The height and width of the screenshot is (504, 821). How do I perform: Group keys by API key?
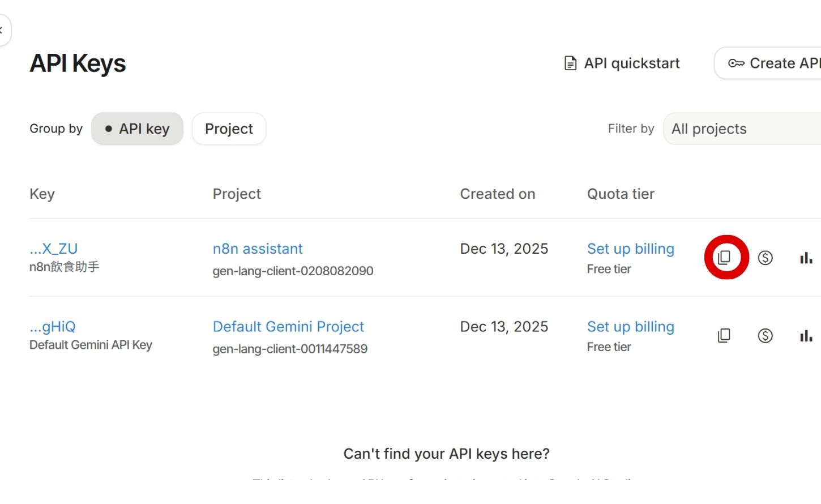137,129
